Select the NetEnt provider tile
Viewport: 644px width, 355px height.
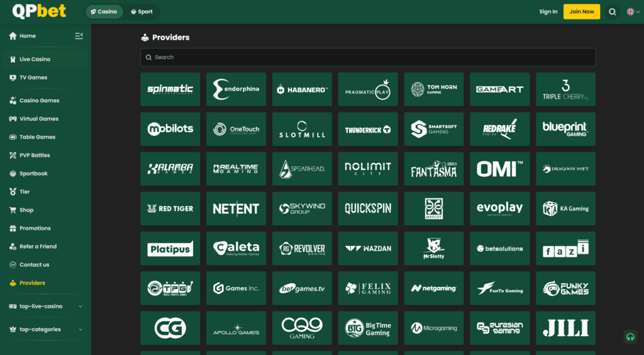[236, 209]
